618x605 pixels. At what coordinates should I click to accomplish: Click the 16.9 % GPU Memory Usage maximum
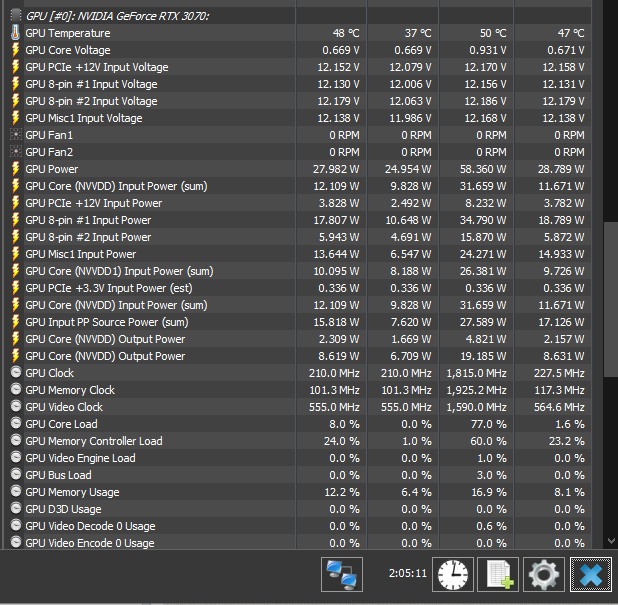[x=489, y=492]
